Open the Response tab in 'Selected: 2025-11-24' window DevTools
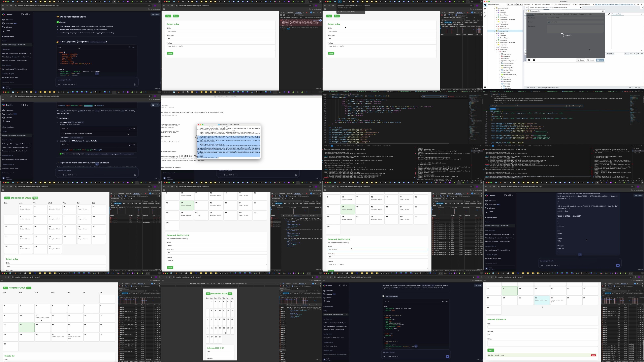 tap(305, 216)
